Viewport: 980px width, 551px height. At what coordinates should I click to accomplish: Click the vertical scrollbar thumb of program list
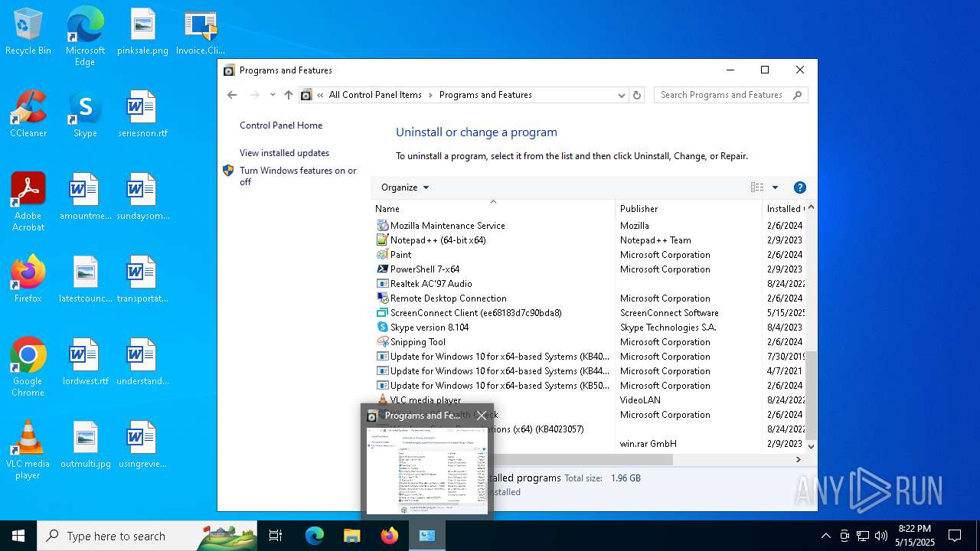click(811, 396)
